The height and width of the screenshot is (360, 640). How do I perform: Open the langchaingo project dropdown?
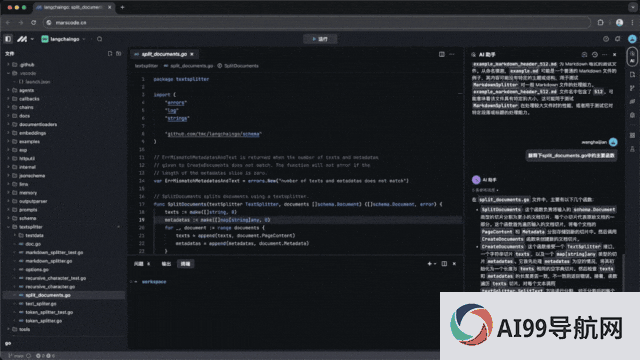[64, 39]
